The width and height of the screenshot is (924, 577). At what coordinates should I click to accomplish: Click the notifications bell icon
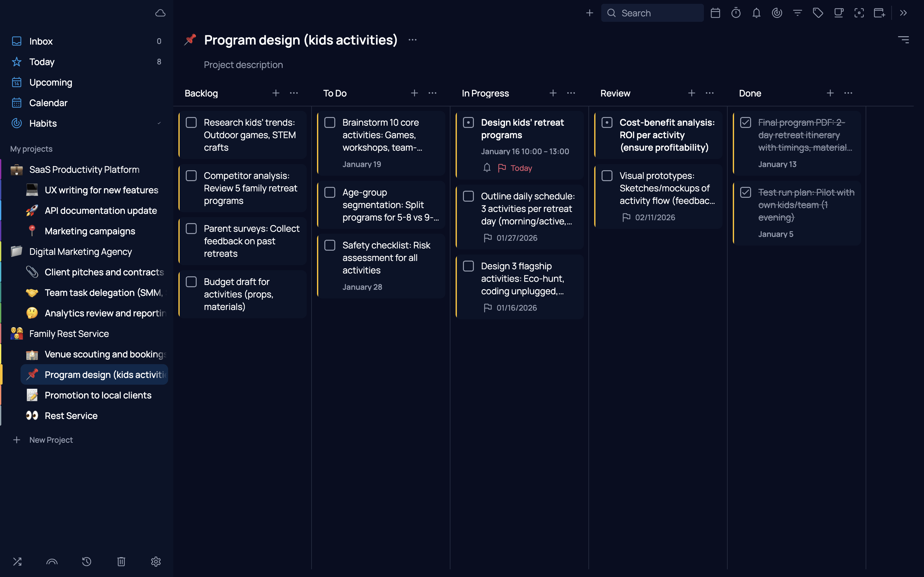pos(756,13)
